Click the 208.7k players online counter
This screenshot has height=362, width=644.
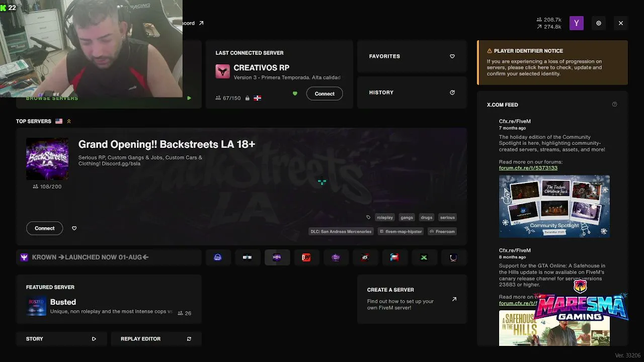549,20
